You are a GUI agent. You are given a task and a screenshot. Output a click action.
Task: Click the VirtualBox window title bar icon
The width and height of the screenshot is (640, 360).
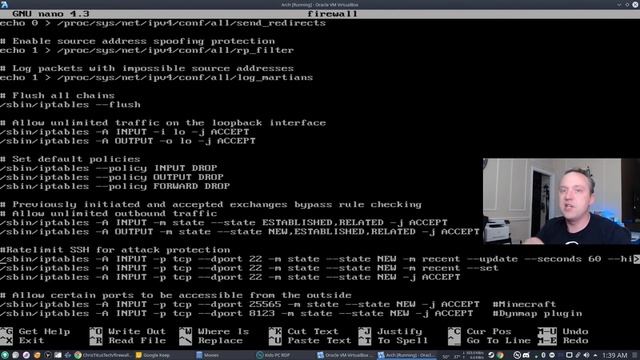click(4, 4)
